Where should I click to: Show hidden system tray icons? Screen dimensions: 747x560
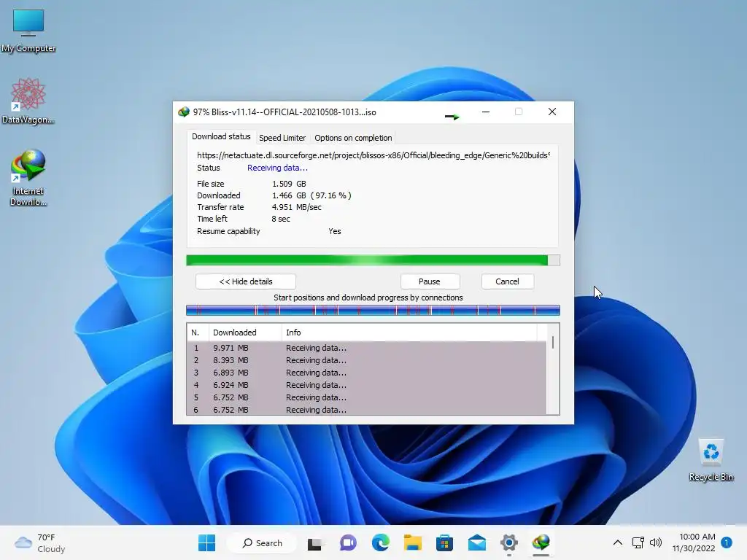pos(617,542)
